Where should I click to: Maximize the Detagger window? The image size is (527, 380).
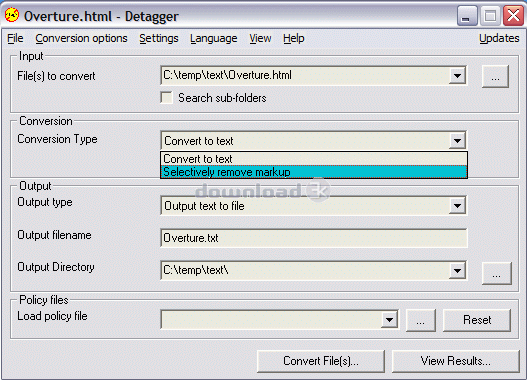click(x=490, y=15)
